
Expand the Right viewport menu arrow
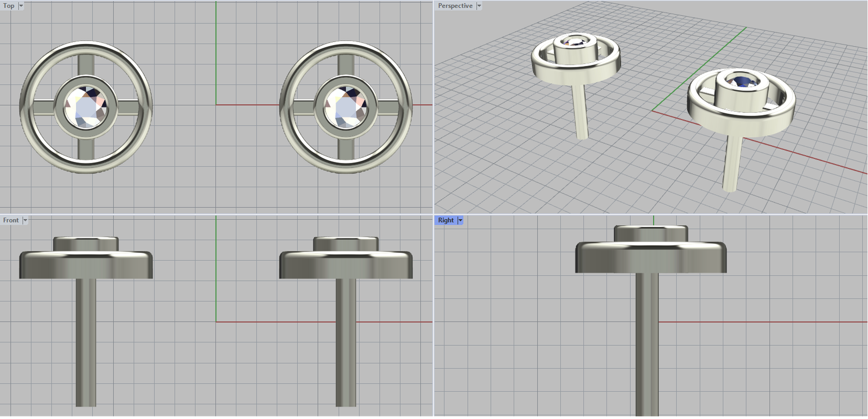point(461,220)
